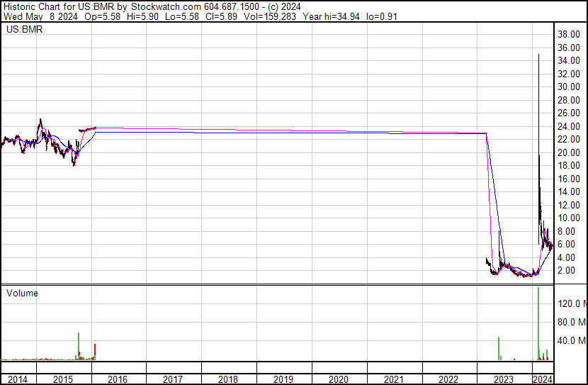Screen dimensions: 588x385
Task: Select the 2016 year label
Action: (118, 380)
